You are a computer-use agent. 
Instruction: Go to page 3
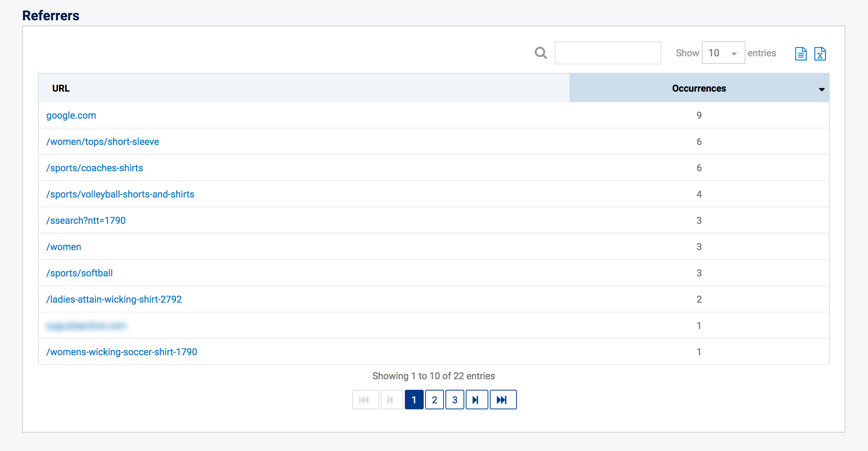[x=454, y=400]
